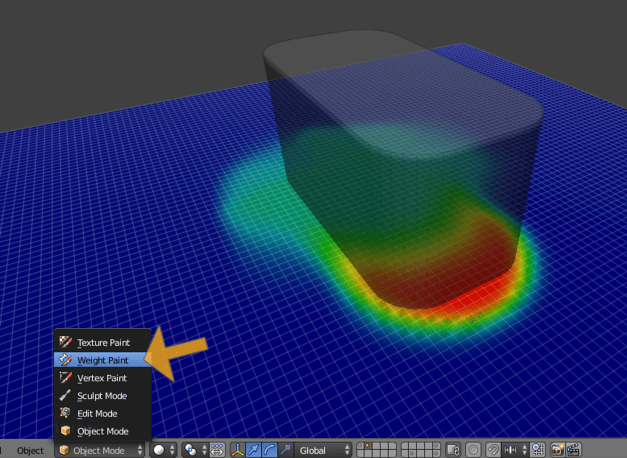Expand the Global transform orientation dropdown
Viewport: 627px width, 458px height.
click(321, 450)
